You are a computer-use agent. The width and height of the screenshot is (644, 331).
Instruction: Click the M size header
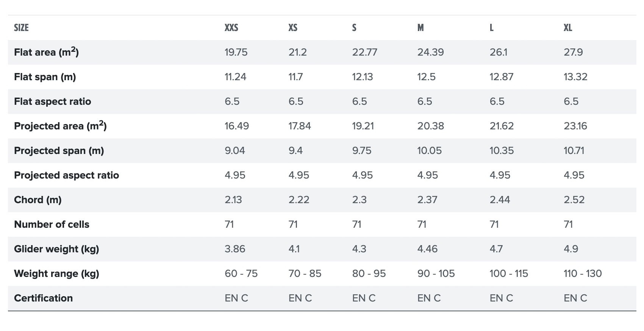click(420, 28)
